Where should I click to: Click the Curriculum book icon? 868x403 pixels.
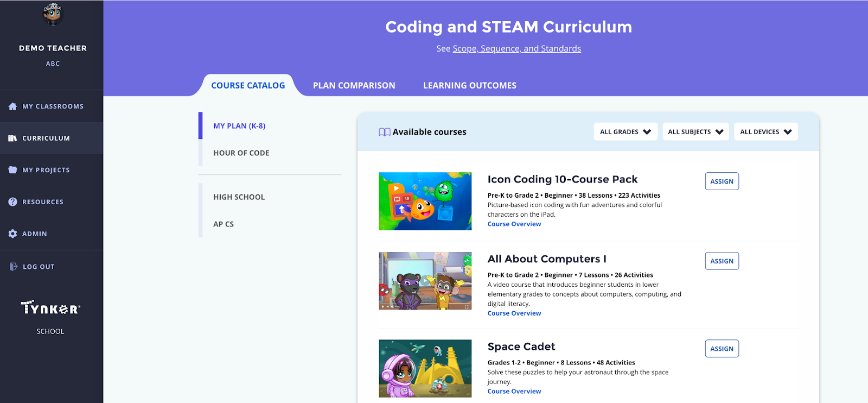(12, 138)
